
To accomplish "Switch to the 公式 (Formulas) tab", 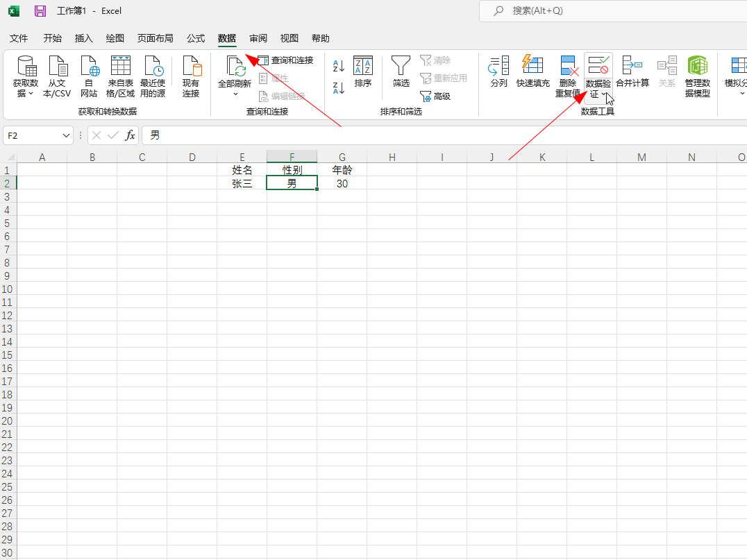I will pyautogui.click(x=196, y=38).
